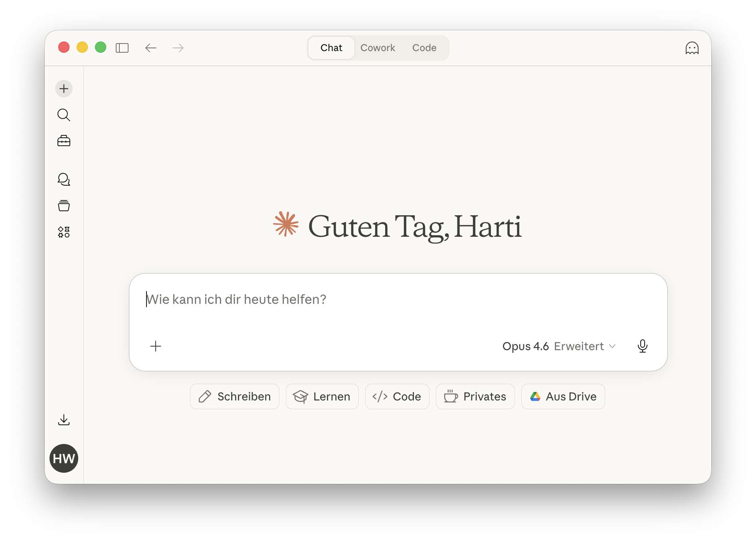Select the Lernen suggestion

(x=322, y=396)
